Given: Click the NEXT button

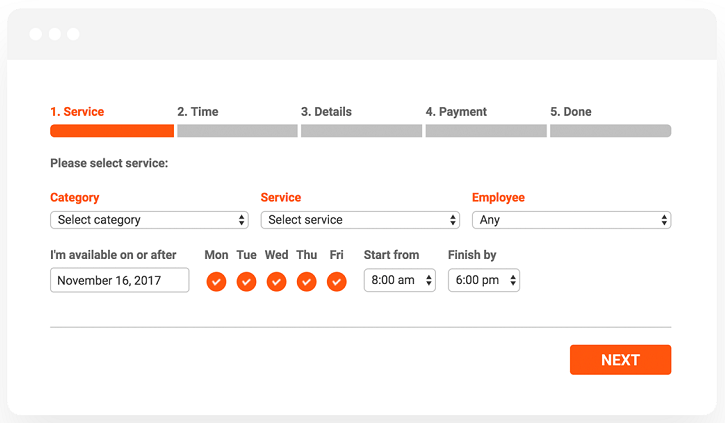Looking at the screenshot, I should tap(620, 360).
